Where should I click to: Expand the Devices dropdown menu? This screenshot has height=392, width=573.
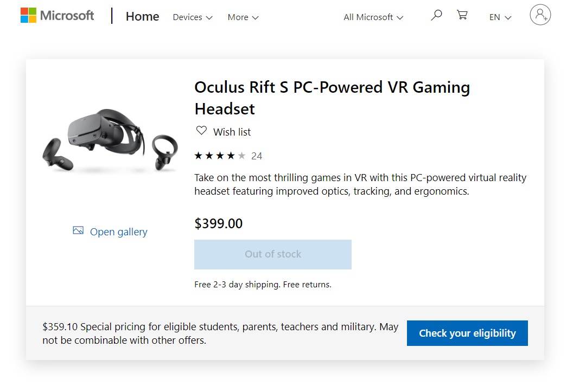click(x=193, y=17)
